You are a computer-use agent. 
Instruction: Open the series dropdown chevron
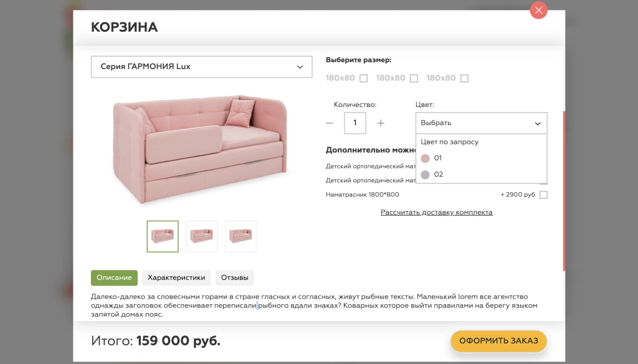click(x=300, y=67)
